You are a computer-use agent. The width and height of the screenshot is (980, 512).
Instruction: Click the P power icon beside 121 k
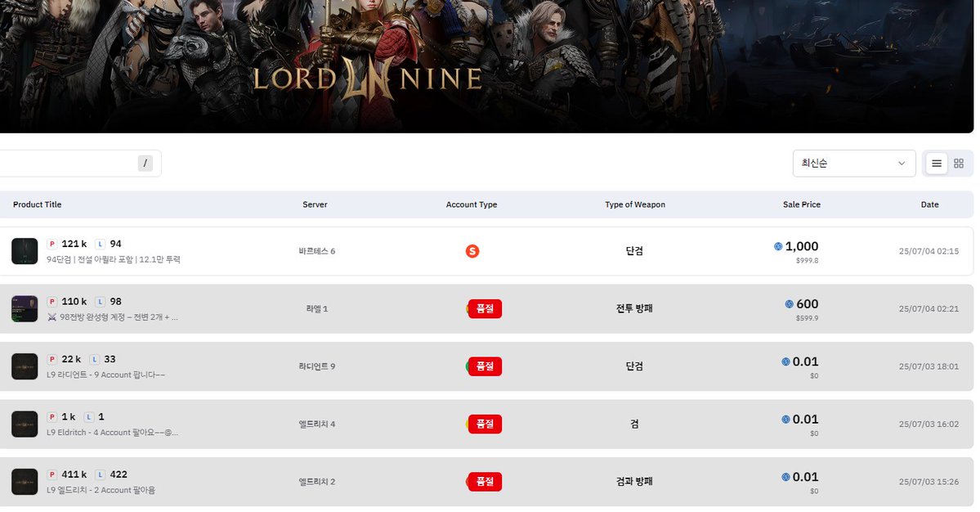click(x=52, y=244)
